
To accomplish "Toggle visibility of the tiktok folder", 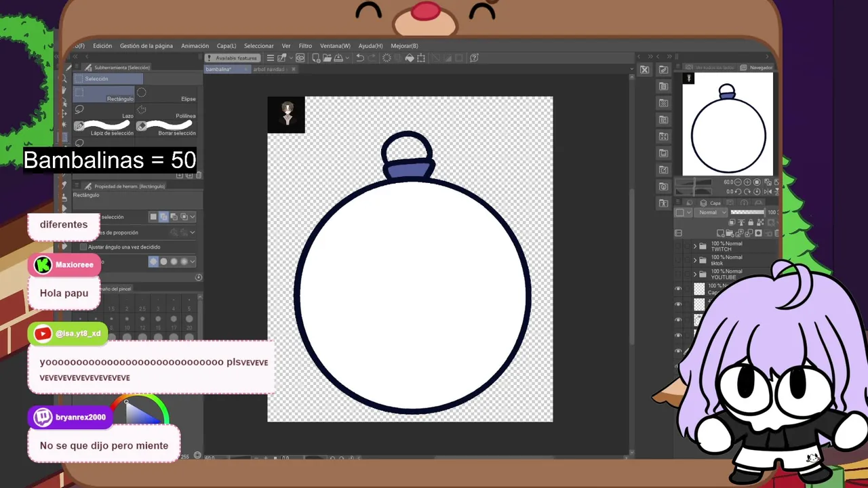I will pos(678,260).
